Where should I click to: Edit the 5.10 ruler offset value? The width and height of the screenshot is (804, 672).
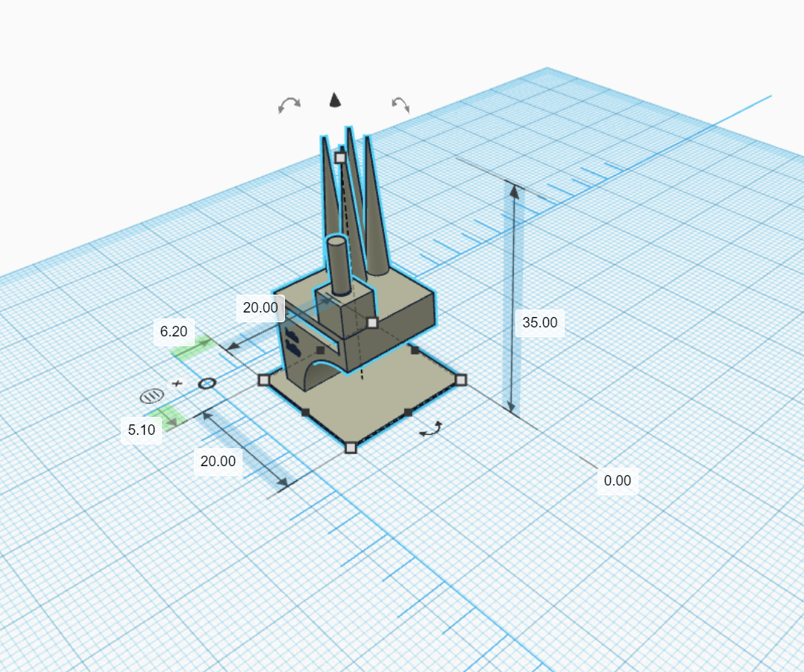[142, 430]
